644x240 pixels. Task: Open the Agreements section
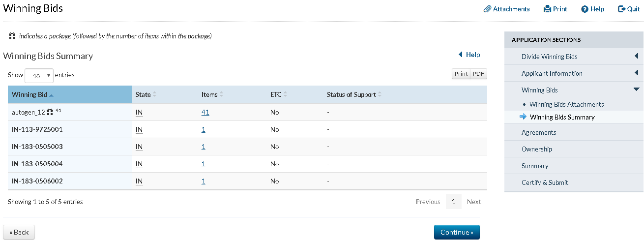coord(539,132)
